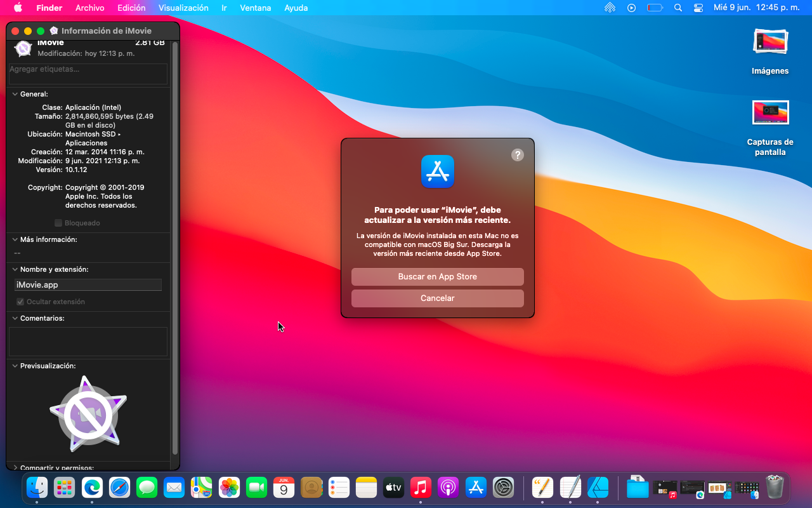Open Reminders from the Dock
Screen dimensions: 812x508
point(339,488)
